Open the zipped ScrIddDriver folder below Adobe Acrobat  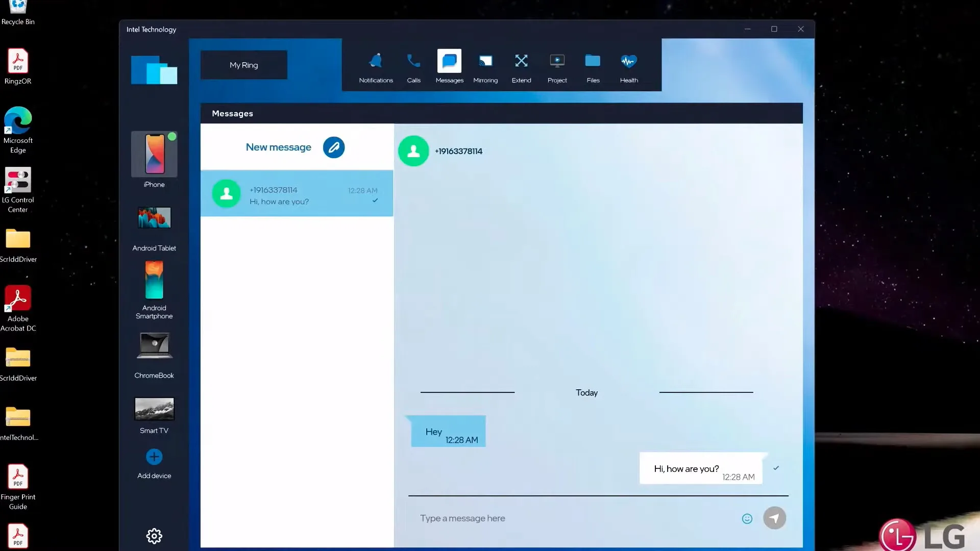[18, 364]
